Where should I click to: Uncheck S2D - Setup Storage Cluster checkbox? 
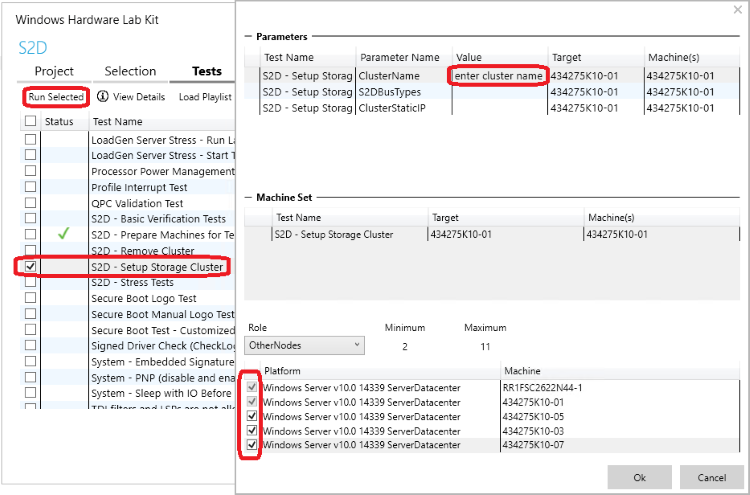click(x=31, y=266)
